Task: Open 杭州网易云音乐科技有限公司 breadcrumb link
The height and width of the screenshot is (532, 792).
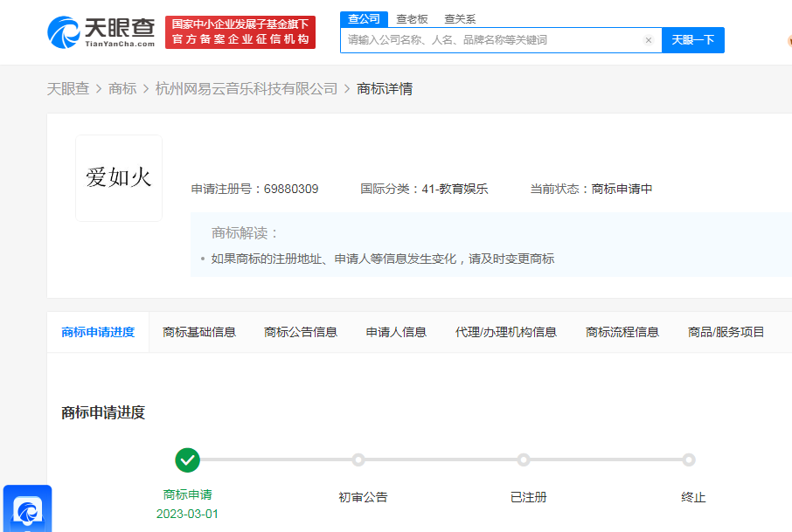Action: point(246,88)
